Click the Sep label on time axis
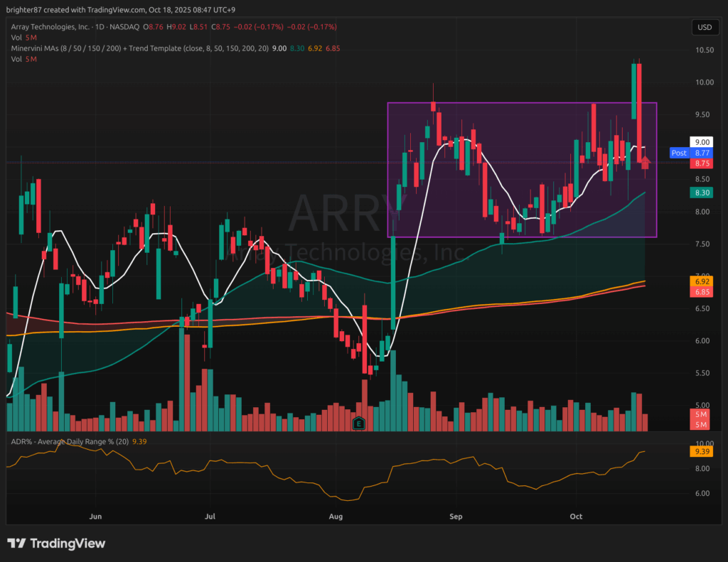This screenshot has width=728, height=562. (456, 517)
